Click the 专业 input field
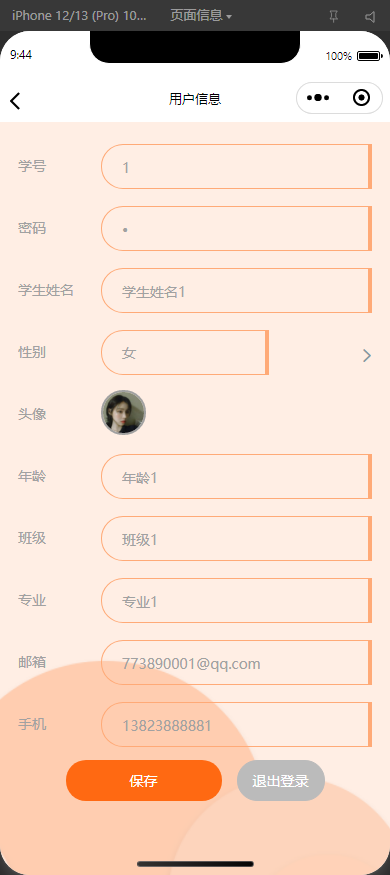This screenshot has height=875, width=390. tap(237, 600)
